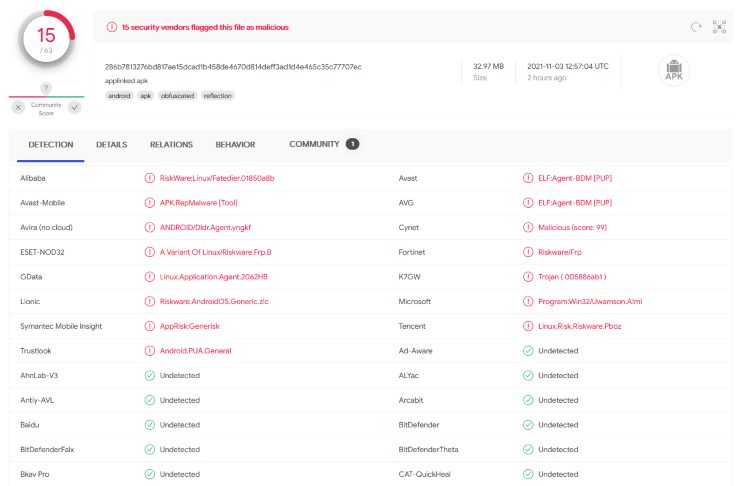Click the reflection tag
The width and height of the screenshot is (750, 486).
(218, 96)
